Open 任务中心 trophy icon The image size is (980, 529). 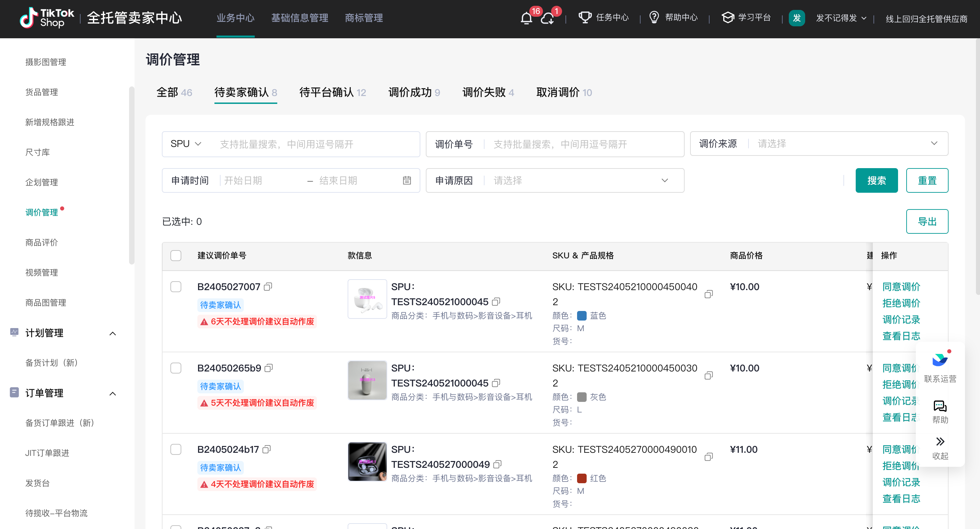(585, 17)
